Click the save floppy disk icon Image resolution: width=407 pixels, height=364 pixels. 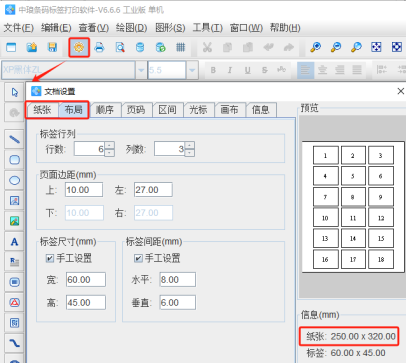[52, 47]
